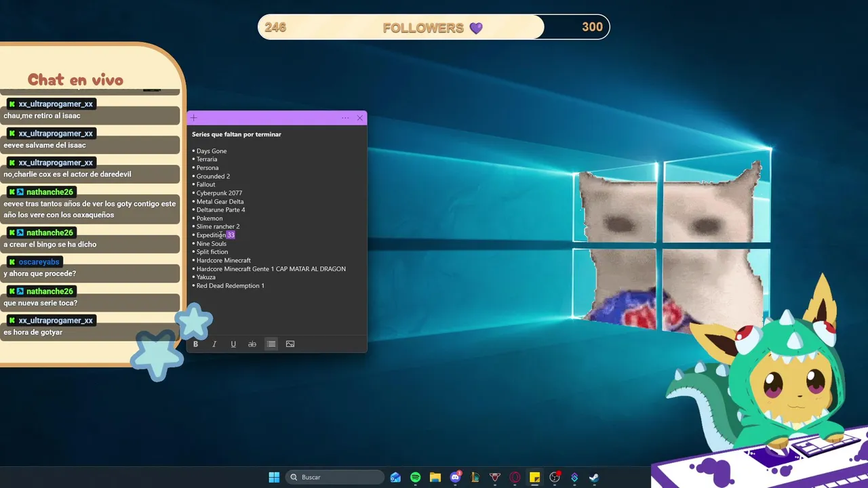Image resolution: width=868 pixels, height=488 pixels.
Task: Toggle bold formatting in the note
Action: point(195,344)
